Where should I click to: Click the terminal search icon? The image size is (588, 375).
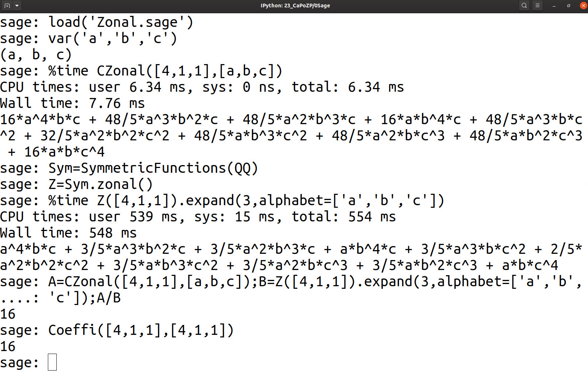tap(524, 6)
